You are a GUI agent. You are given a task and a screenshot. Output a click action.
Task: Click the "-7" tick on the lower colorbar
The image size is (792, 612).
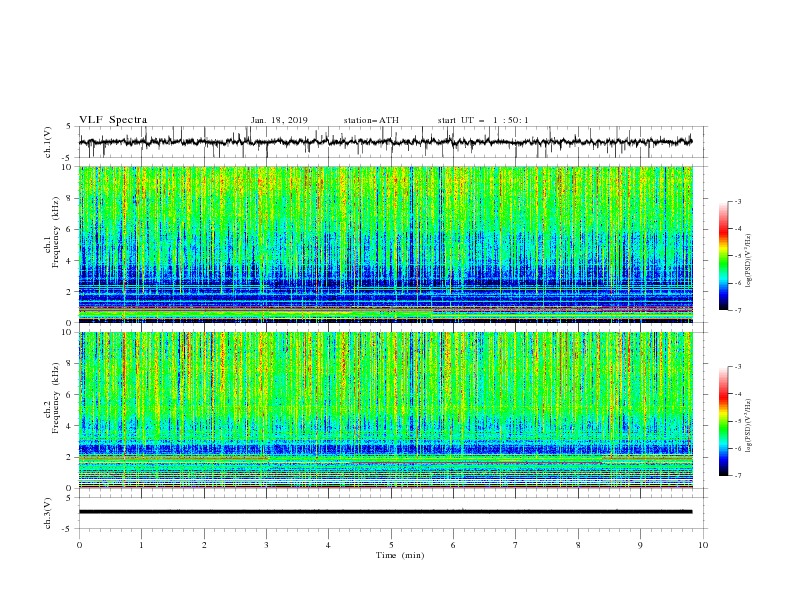click(737, 476)
